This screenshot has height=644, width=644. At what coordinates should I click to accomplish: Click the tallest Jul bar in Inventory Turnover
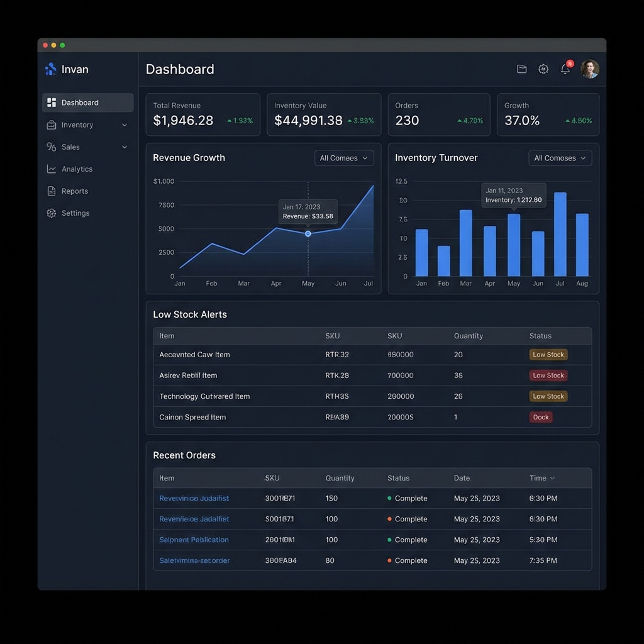coord(560,234)
